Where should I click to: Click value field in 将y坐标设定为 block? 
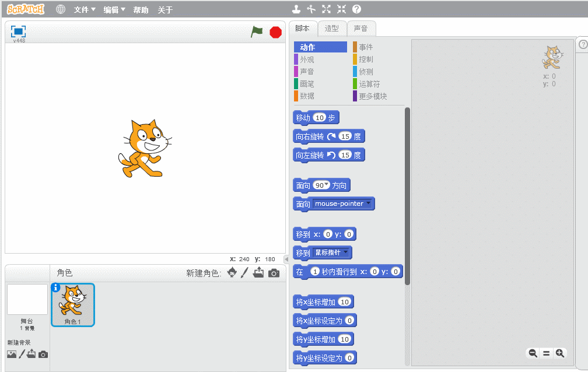(x=349, y=358)
